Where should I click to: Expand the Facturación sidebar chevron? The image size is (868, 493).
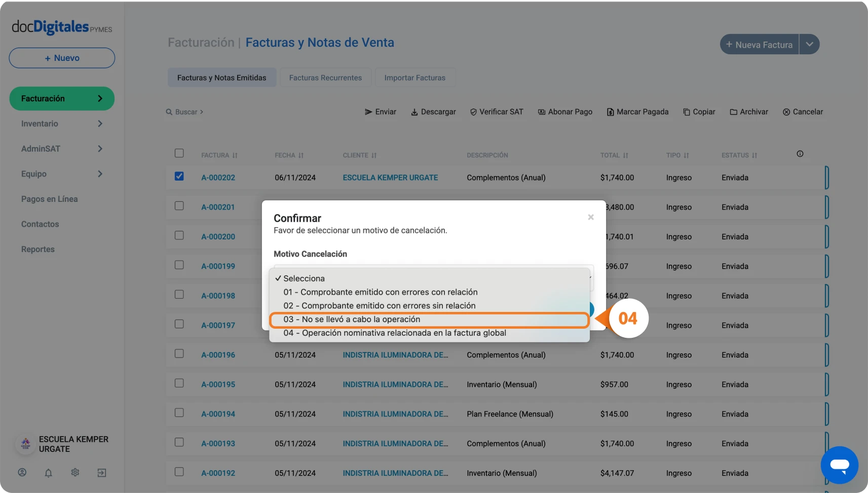point(100,98)
